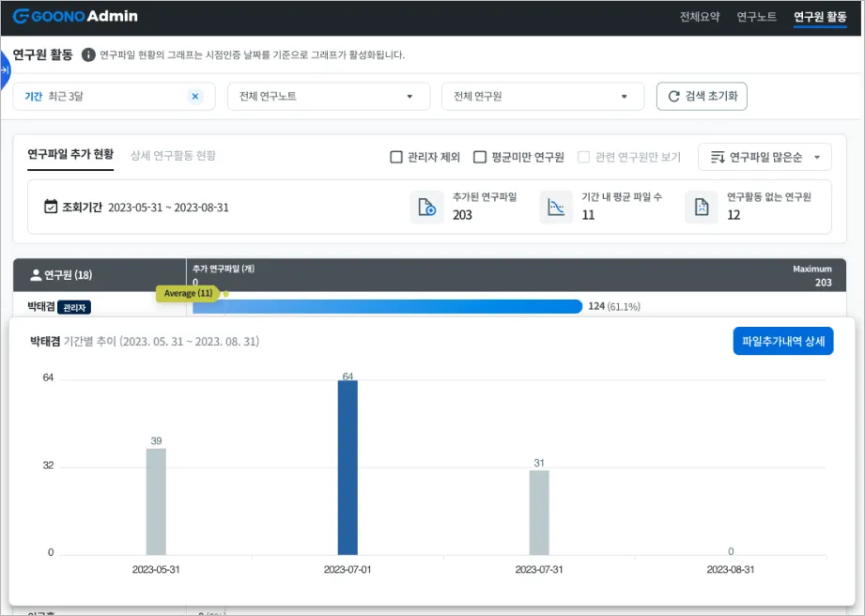Click the 파일추가내역 상세 button
Viewport: 865px width, 616px height.
(x=783, y=341)
